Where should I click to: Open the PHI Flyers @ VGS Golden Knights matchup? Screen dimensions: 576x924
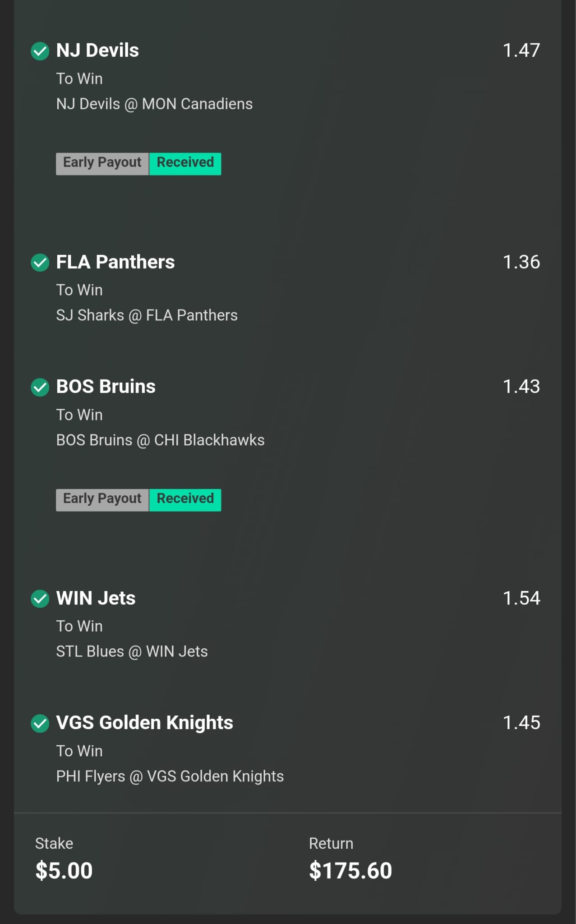pos(170,776)
